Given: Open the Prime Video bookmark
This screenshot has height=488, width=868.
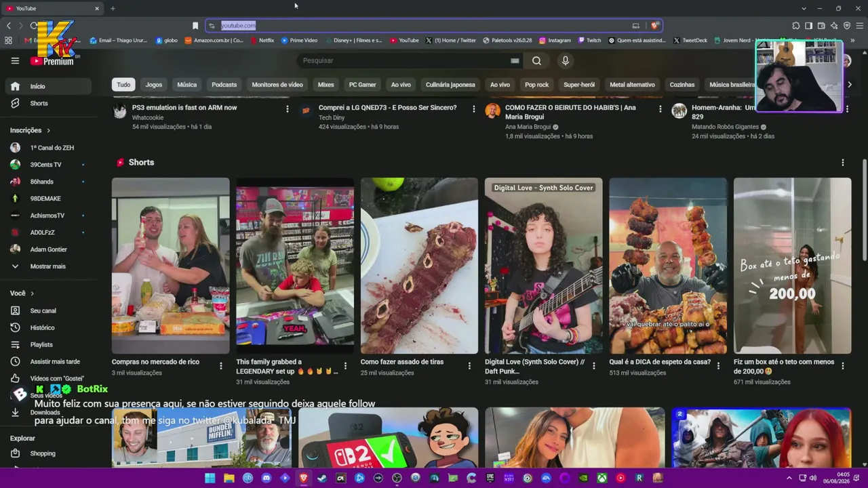Looking at the screenshot, I should (x=300, y=41).
